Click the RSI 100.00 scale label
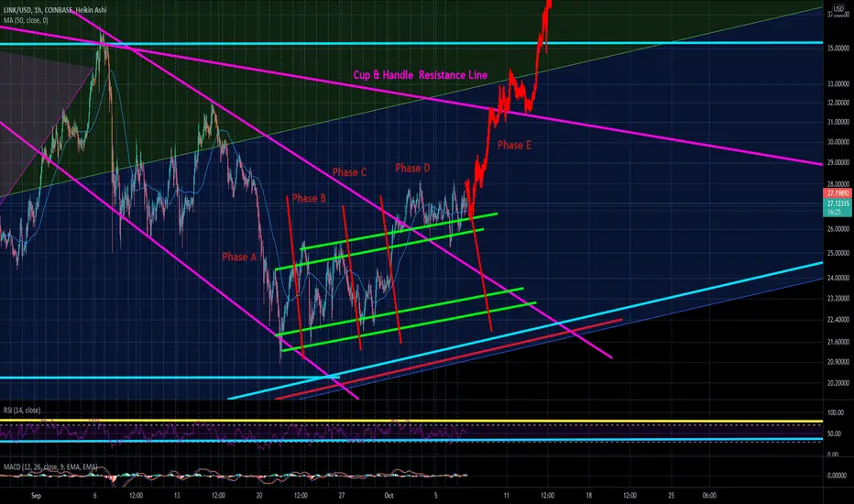The width and height of the screenshot is (854, 504). 836,413
